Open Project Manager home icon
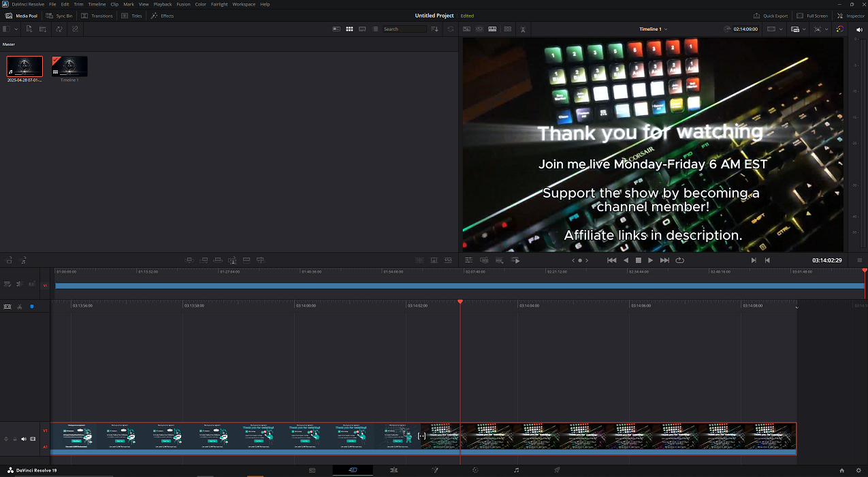The width and height of the screenshot is (868, 477). (x=841, y=470)
